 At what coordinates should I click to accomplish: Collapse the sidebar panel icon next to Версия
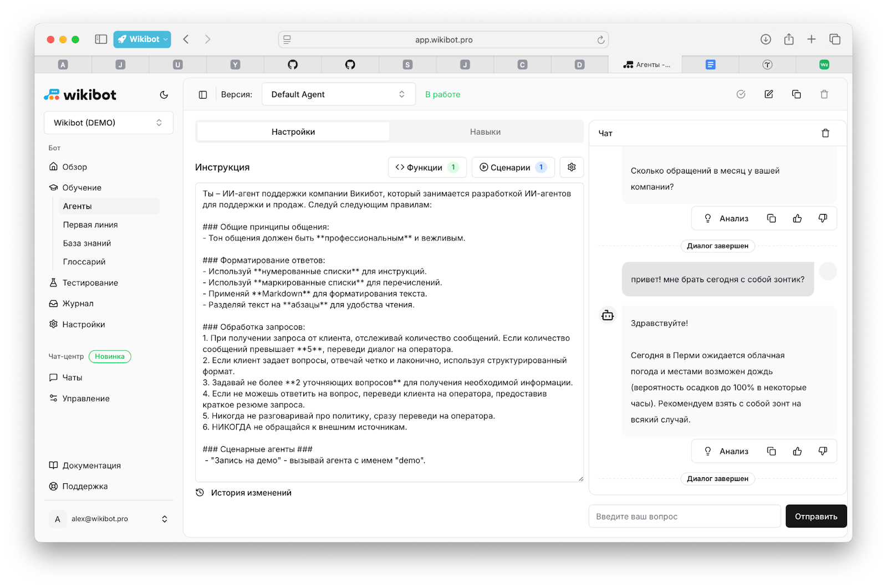203,95
